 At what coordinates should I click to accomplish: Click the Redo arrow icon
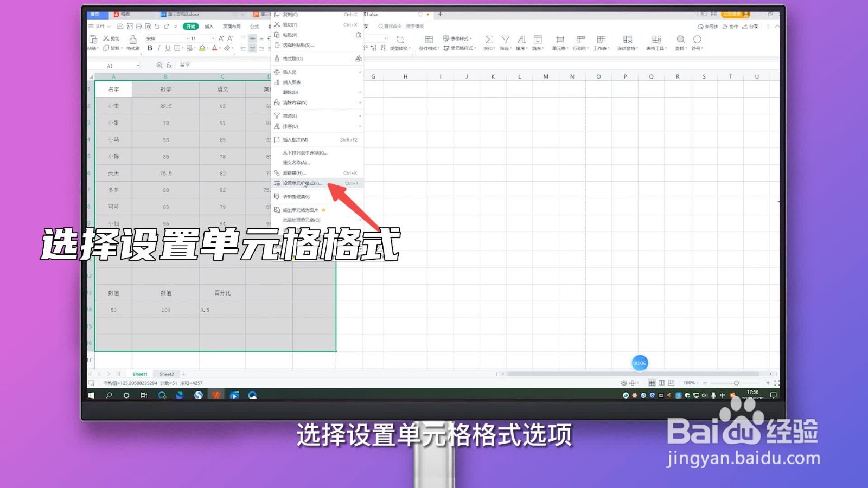click(x=167, y=26)
